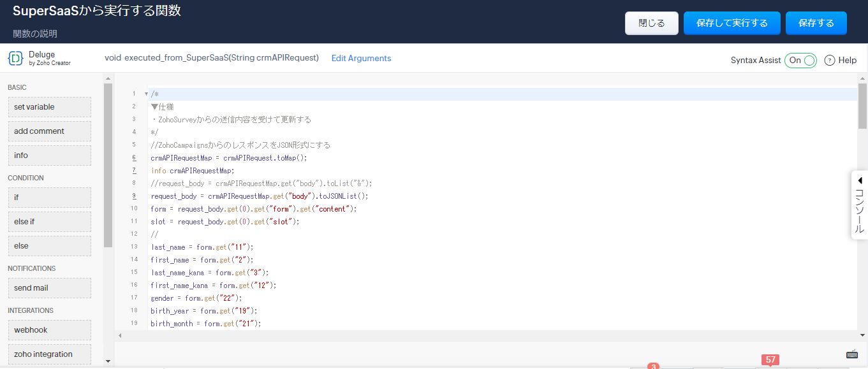Select the else block
Viewport: 868px width, 369px height.
pos(50,246)
